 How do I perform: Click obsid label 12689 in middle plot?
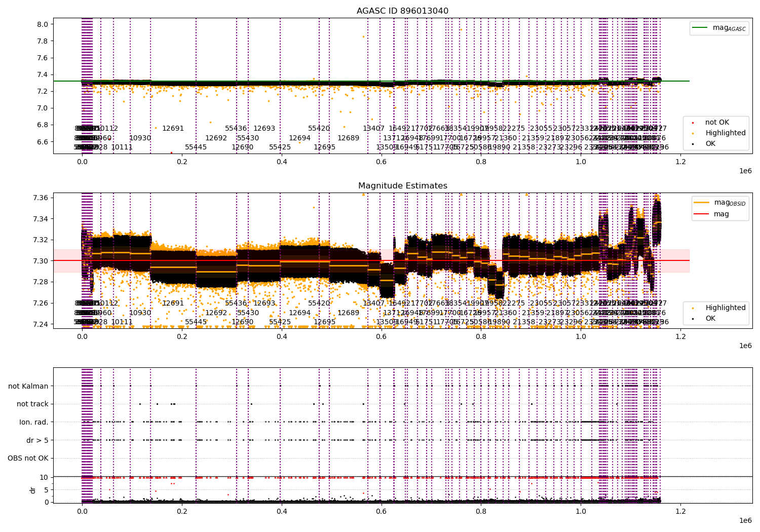348,313
